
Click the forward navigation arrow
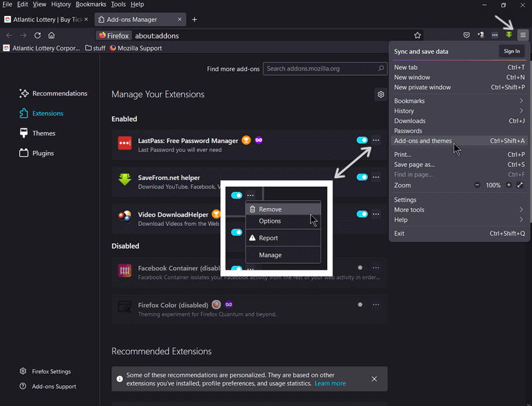pyautogui.click(x=23, y=35)
